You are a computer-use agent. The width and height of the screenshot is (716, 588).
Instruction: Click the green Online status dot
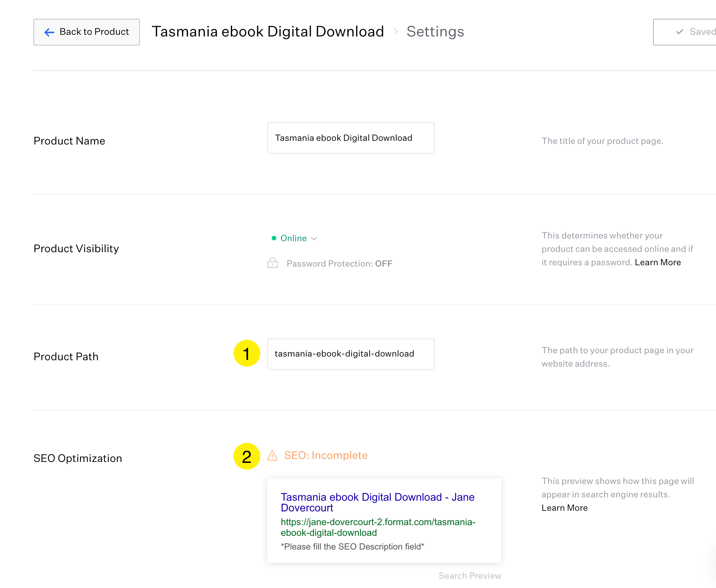[x=274, y=238]
